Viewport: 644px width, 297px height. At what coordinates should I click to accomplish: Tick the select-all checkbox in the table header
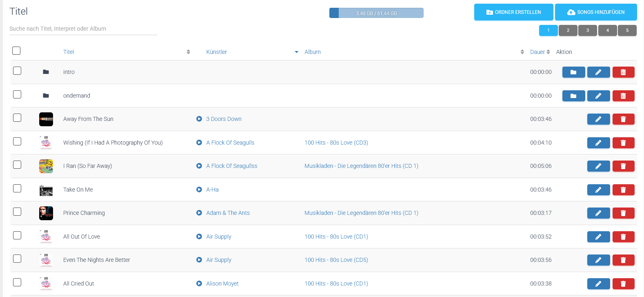pyautogui.click(x=16, y=51)
